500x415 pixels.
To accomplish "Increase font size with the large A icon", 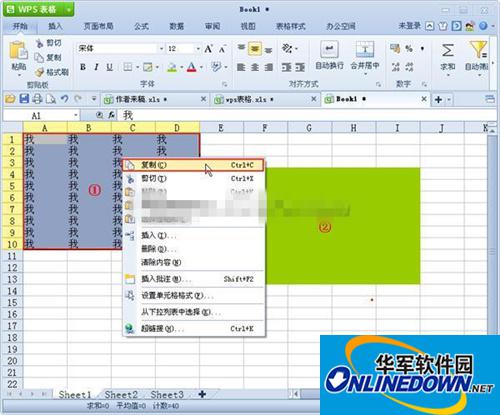I will (x=208, y=49).
